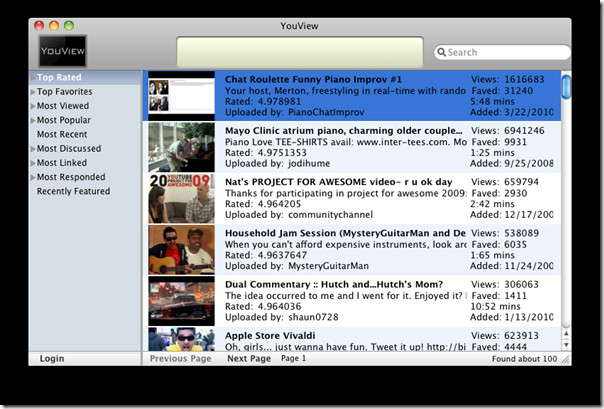604x409 pixels.
Task: Click 'Faved: 2930' value
Action: click(499, 193)
